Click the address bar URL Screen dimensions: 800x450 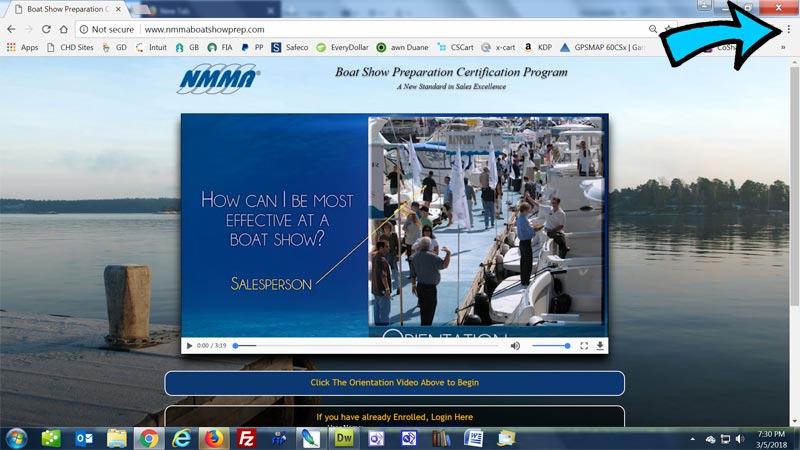(x=204, y=30)
